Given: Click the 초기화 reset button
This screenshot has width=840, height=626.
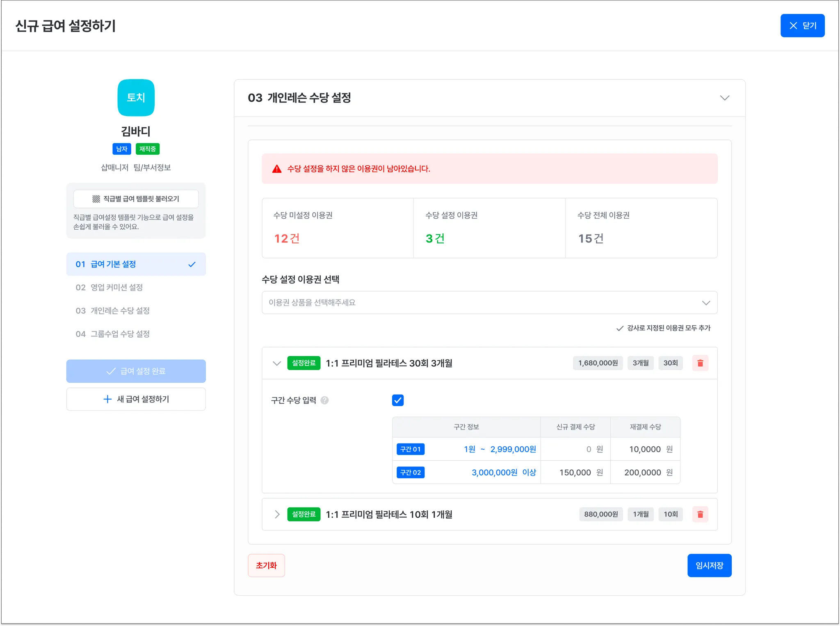Looking at the screenshot, I should click(x=266, y=565).
